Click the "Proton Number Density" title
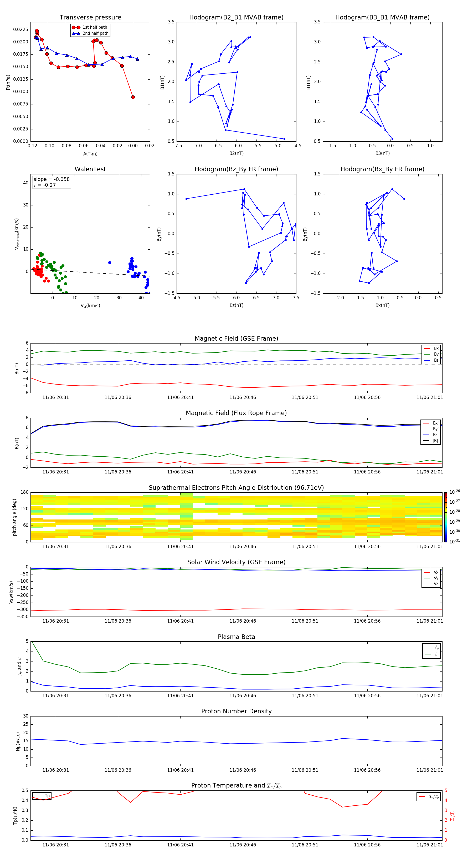This screenshot has width=473, height=868. pyautogui.click(x=236, y=711)
